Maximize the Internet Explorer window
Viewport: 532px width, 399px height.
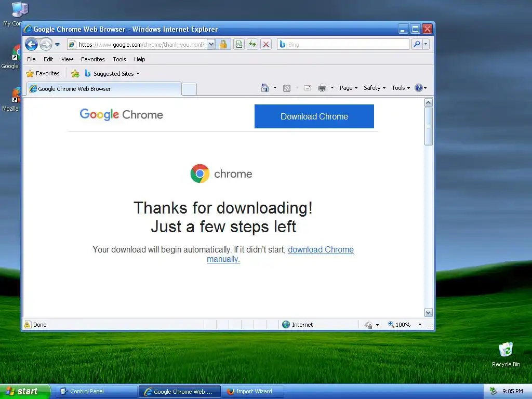click(x=415, y=29)
